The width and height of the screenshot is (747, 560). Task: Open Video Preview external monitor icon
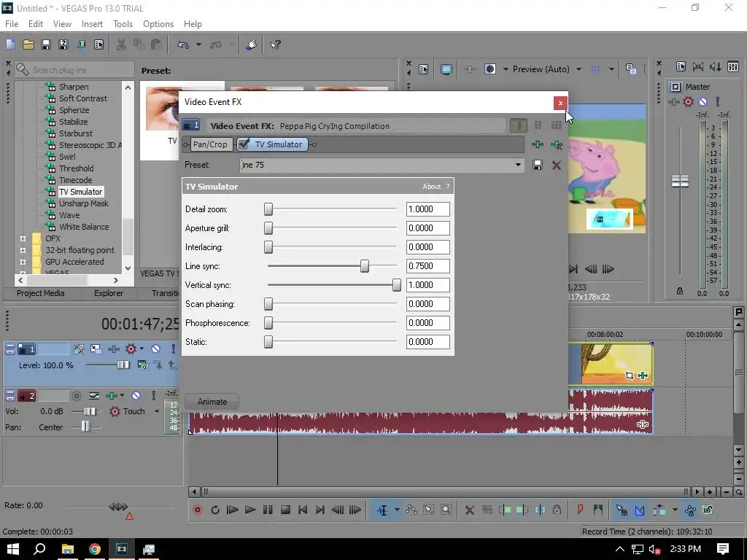[446, 69]
